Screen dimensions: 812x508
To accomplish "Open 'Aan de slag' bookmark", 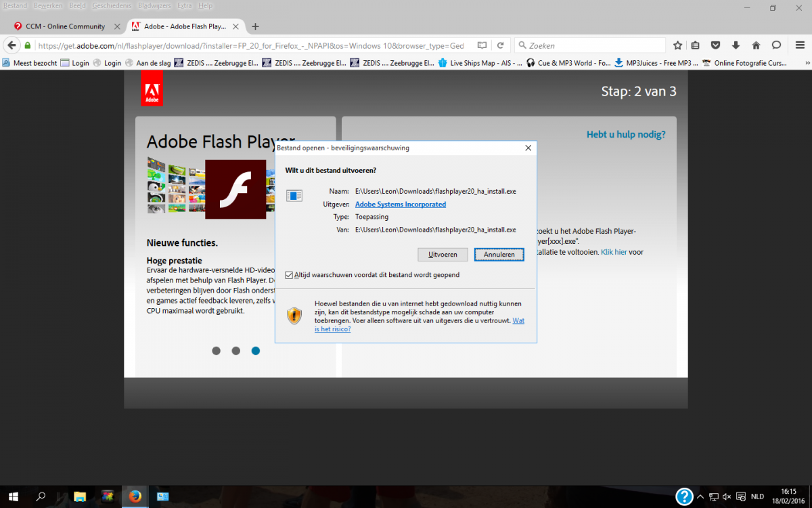I will (147, 63).
